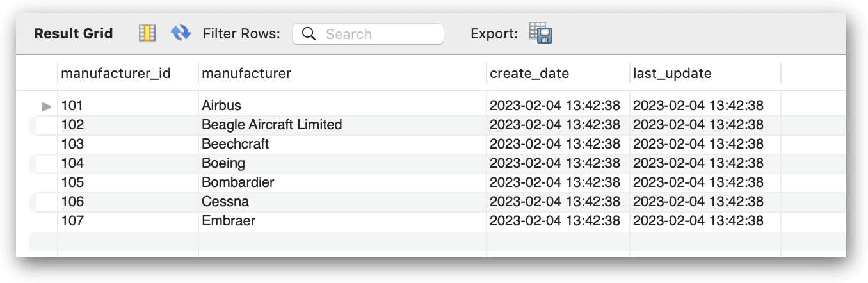Click the refresh results icon
This screenshot has height=283, width=868.
coord(181,33)
